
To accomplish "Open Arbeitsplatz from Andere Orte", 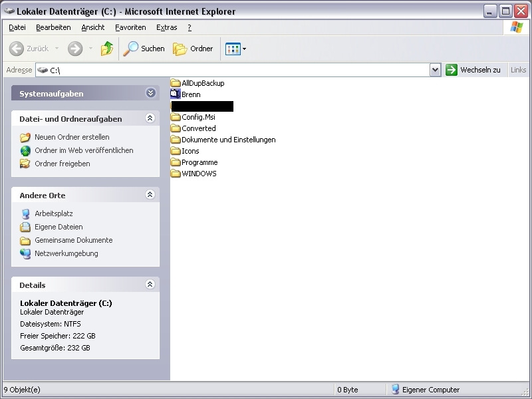I will click(x=53, y=213).
